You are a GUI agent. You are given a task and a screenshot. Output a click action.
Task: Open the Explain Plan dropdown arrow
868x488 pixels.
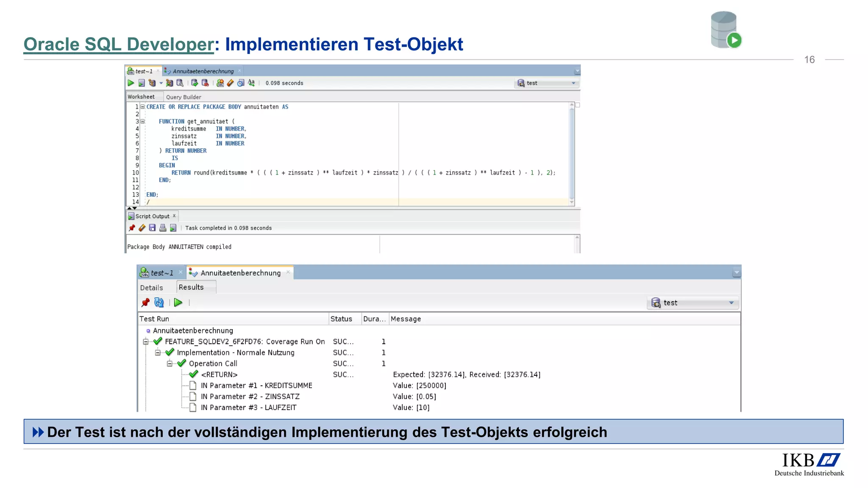tap(161, 83)
